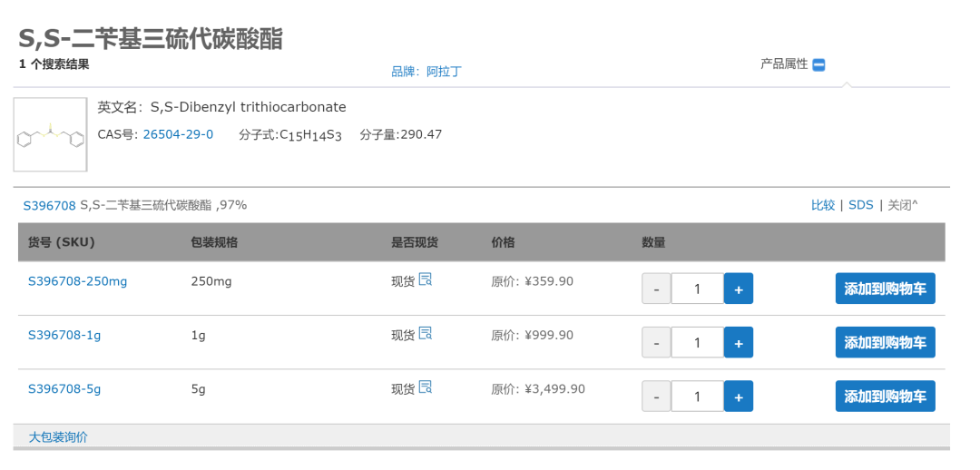Collapse product list via 关闭^
Viewport: 980px width, 470px height.
pyautogui.click(x=902, y=205)
